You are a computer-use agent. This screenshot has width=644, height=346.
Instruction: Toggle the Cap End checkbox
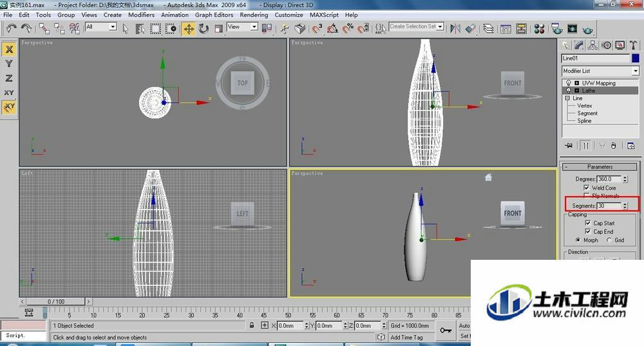(588, 232)
